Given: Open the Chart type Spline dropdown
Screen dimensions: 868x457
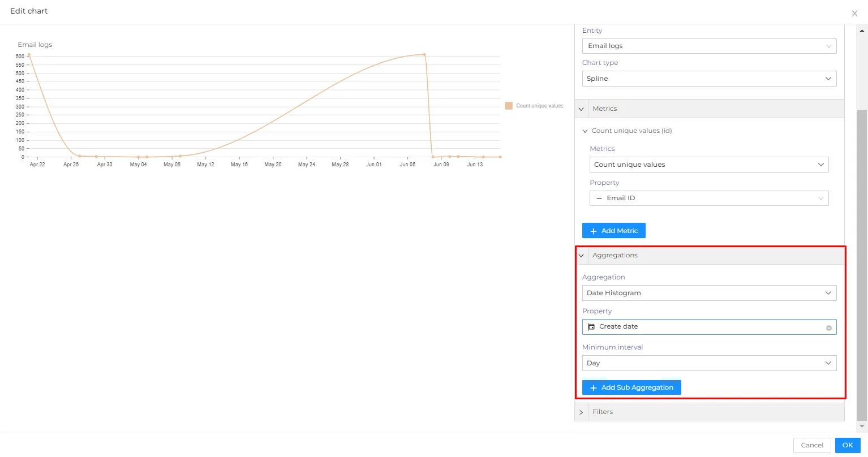Looking at the screenshot, I should pos(709,79).
